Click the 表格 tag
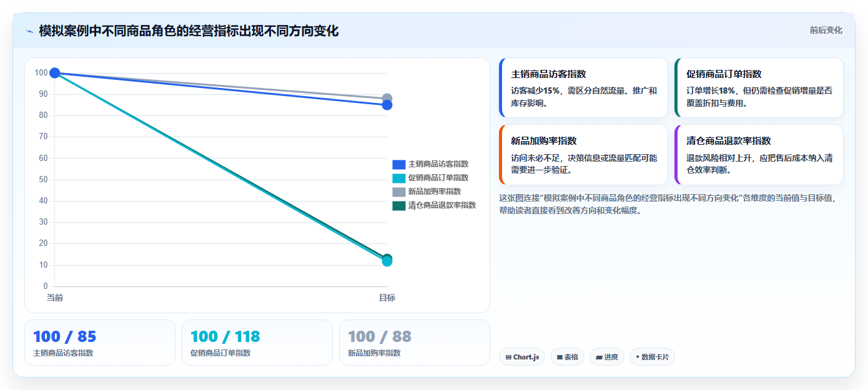The height and width of the screenshot is (390, 868). pyautogui.click(x=567, y=357)
